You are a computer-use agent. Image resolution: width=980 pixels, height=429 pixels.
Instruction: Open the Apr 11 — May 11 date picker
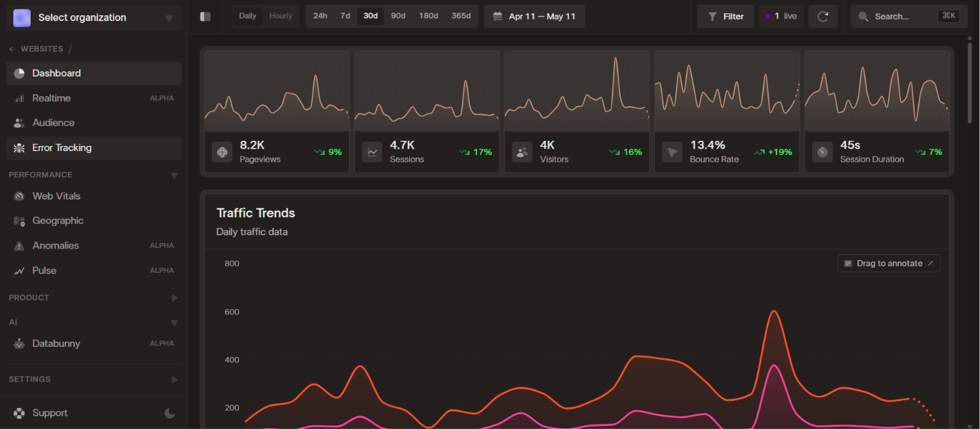pyautogui.click(x=534, y=17)
